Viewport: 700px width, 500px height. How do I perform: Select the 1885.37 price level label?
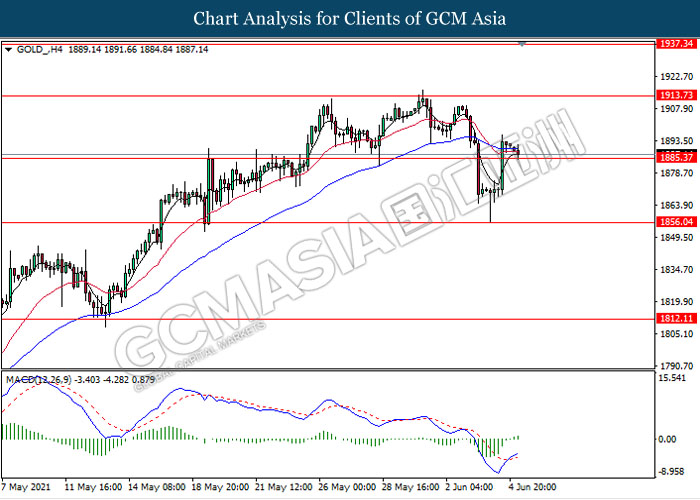676,158
